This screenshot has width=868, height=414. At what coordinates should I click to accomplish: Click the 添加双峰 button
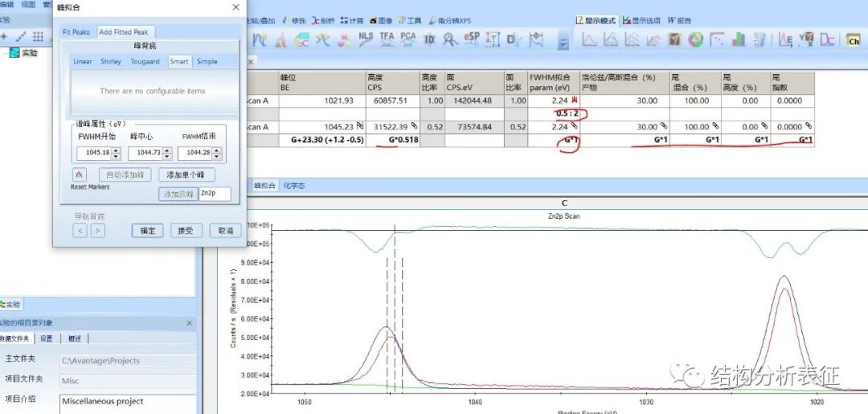click(178, 195)
